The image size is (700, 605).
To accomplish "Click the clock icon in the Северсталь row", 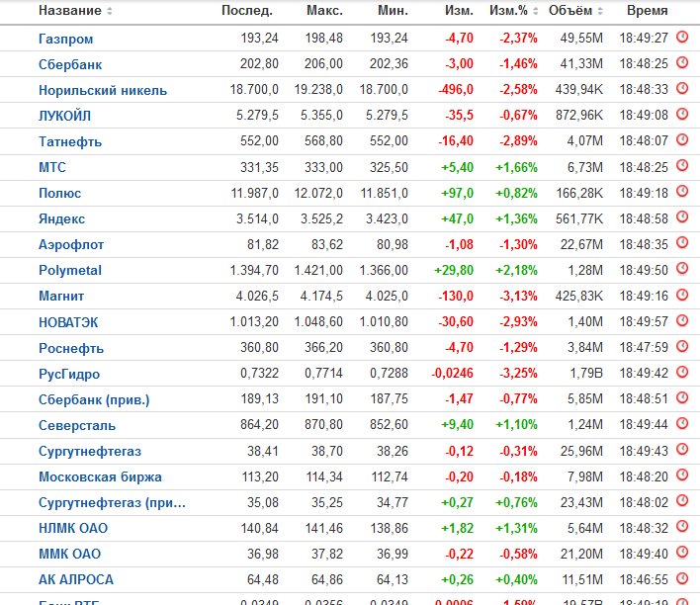I will [x=682, y=423].
